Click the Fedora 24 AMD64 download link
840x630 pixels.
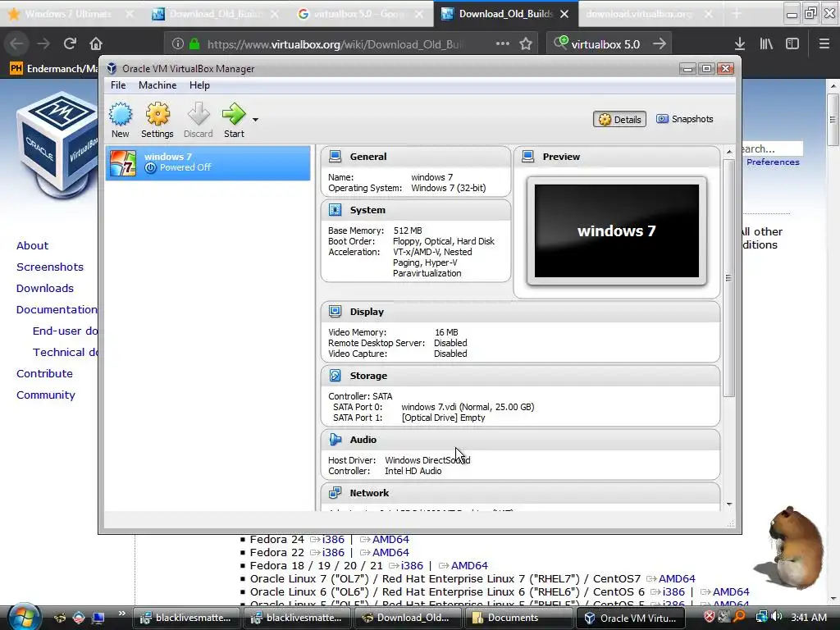point(390,540)
